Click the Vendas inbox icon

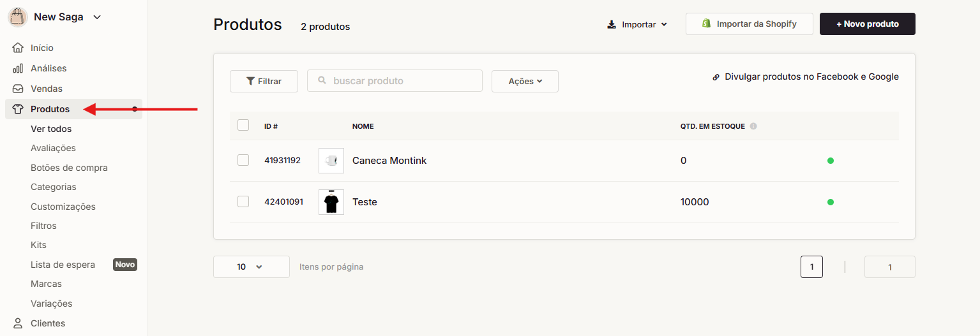pyautogui.click(x=18, y=89)
